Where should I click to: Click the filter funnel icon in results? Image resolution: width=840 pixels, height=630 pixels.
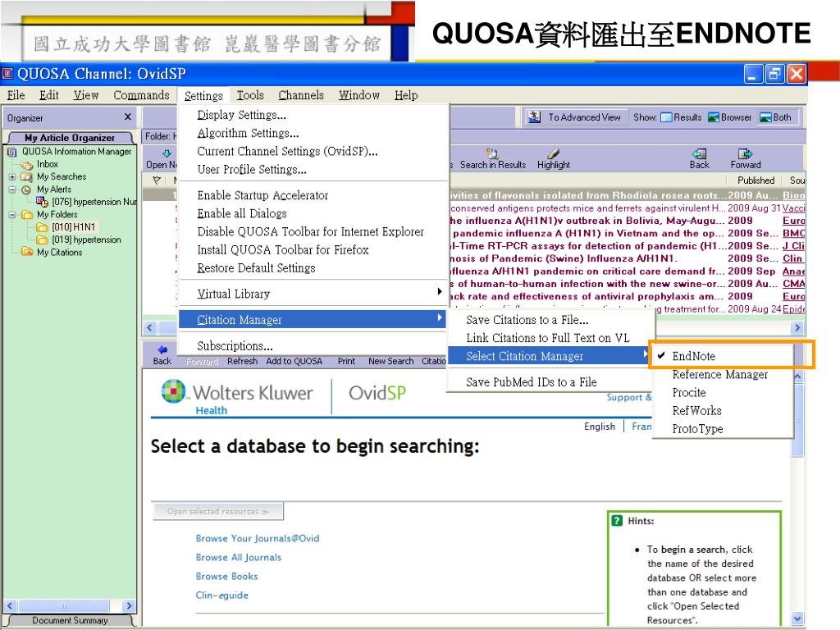pyautogui.click(x=157, y=180)
